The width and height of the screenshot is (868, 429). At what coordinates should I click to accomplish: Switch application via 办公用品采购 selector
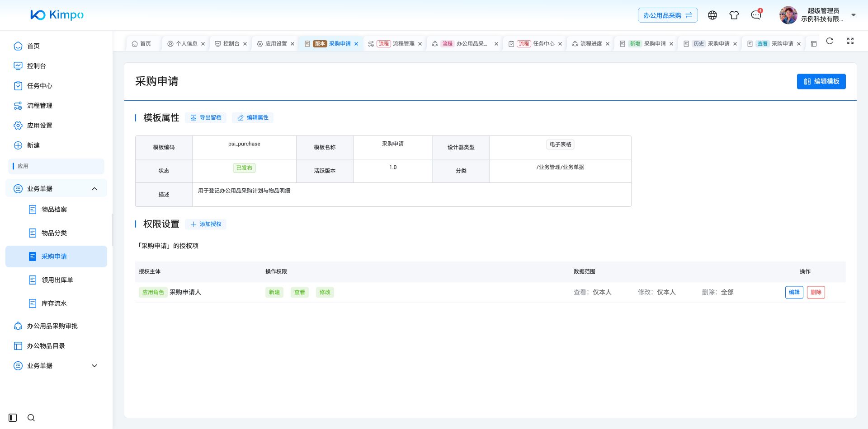click(668, 15)
